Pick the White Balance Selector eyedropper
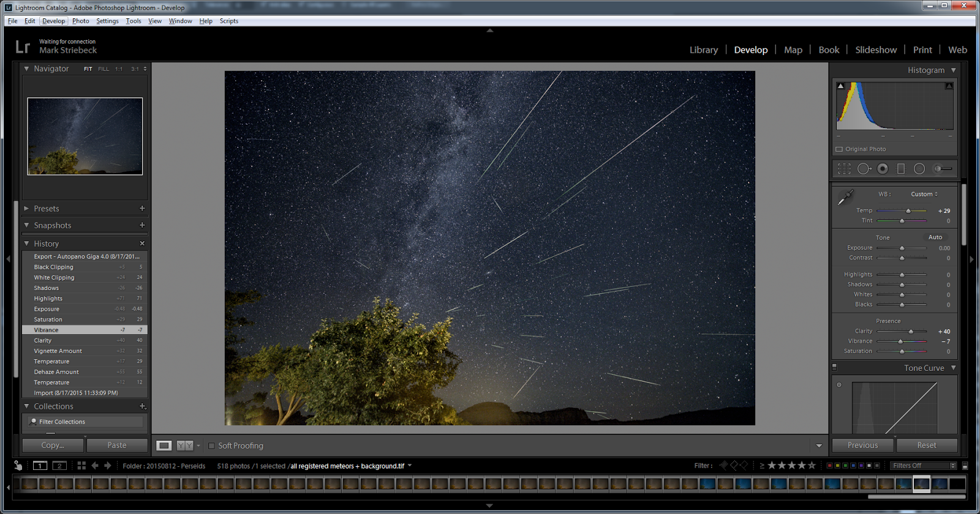980x514 pixels. click(x=845, y=197)
